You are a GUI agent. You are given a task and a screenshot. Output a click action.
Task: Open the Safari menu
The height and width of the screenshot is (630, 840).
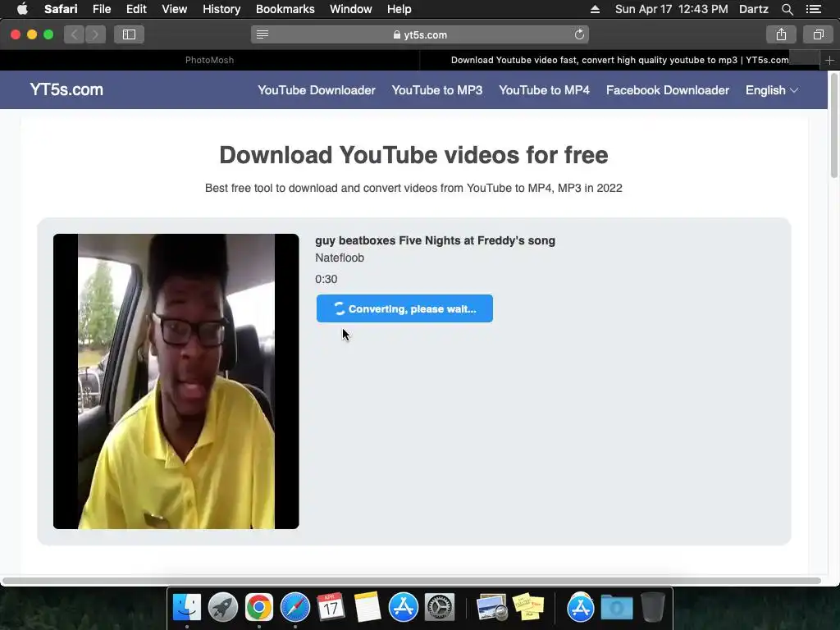click(x=61, y=9)
